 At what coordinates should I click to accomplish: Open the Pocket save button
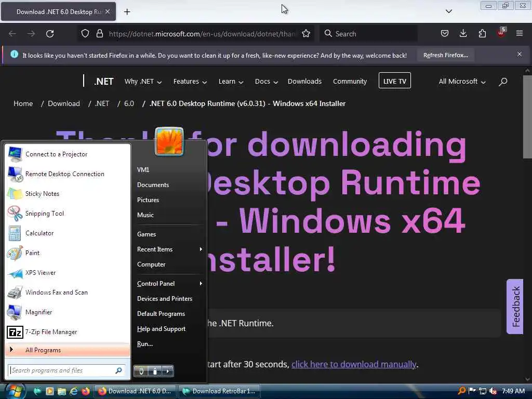445,34
